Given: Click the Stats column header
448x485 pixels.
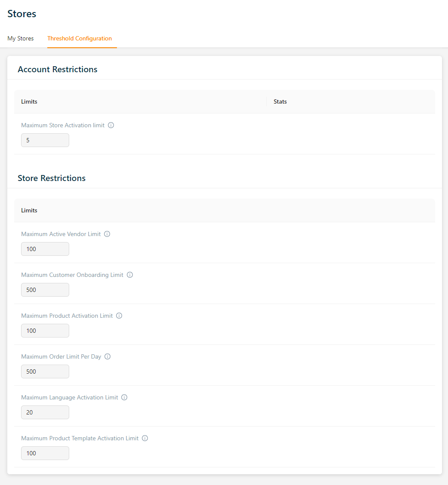Looking at the screenshot, I should click(x=280, y=102).
